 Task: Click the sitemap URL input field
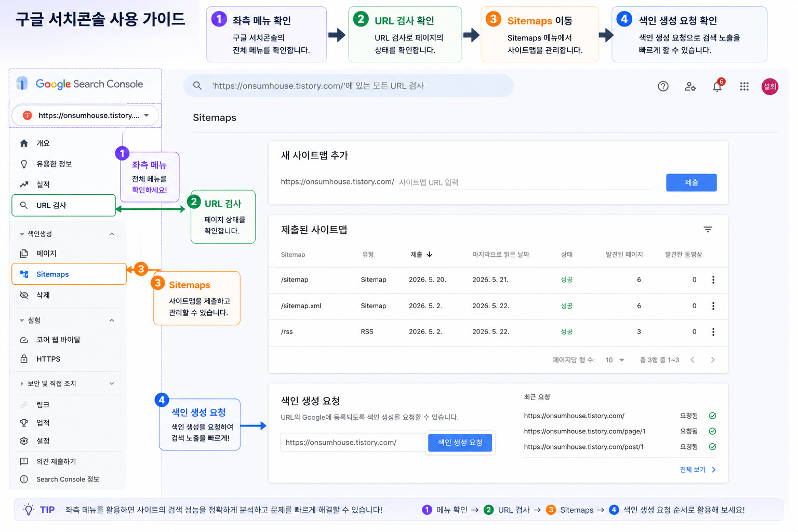(x=525, y=182)
